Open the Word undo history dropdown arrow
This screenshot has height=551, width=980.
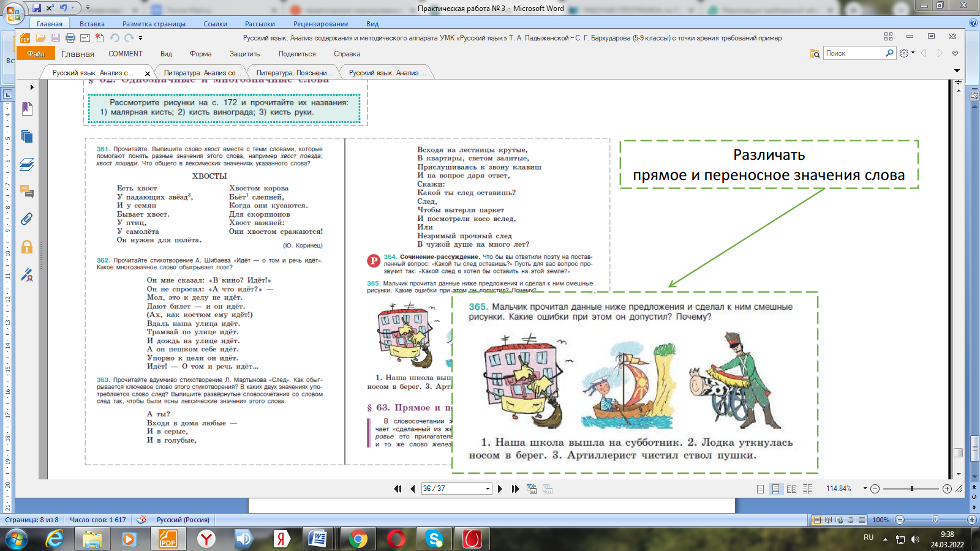[72, 8]
